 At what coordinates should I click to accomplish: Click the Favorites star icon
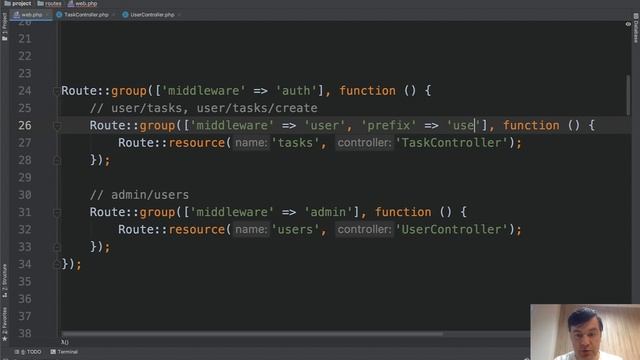[x=4, y=338]
